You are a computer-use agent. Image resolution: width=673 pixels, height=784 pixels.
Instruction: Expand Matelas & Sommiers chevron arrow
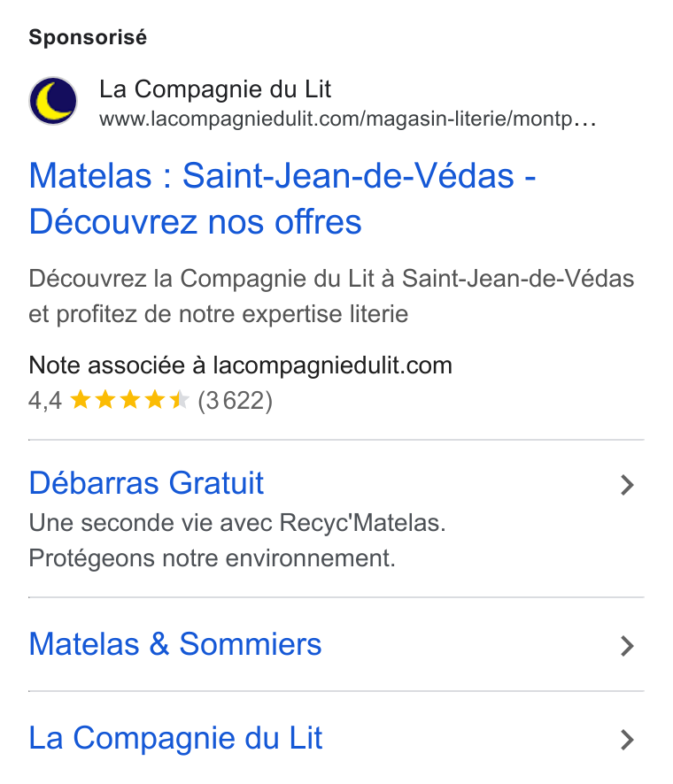pyautogui.click(x=627, y=646)
